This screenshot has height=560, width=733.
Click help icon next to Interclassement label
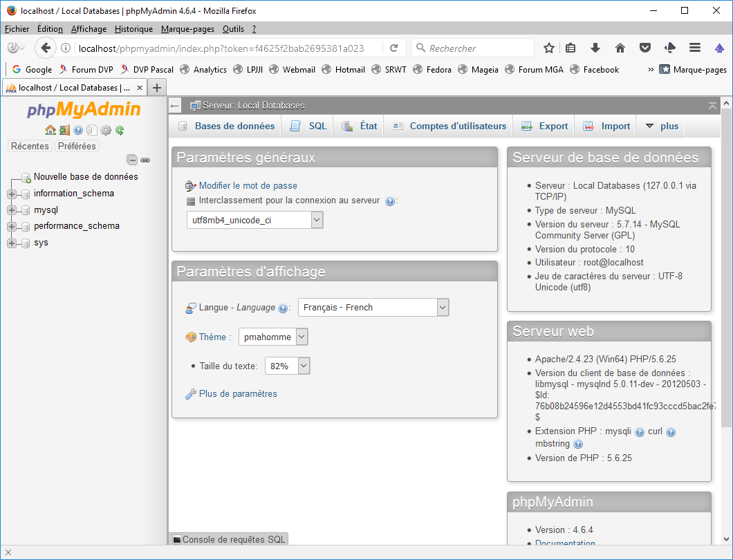pos(390,201)
